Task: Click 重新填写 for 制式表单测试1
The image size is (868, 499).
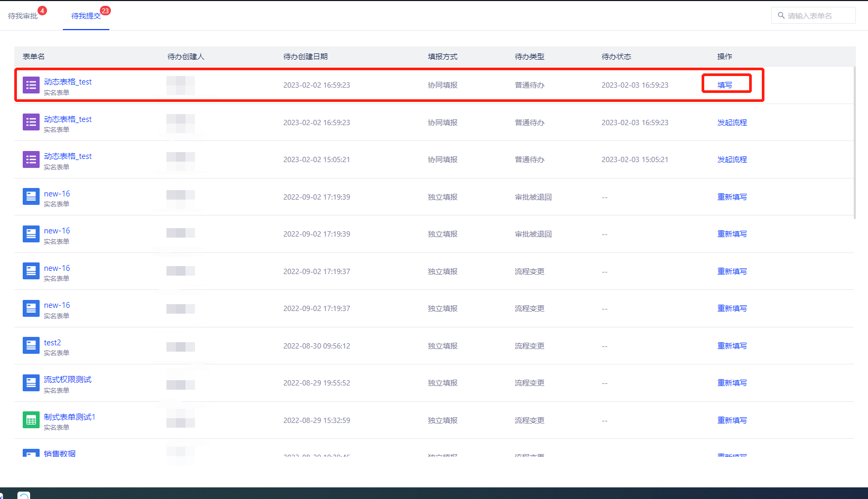Action: click(x=732, y=420)
